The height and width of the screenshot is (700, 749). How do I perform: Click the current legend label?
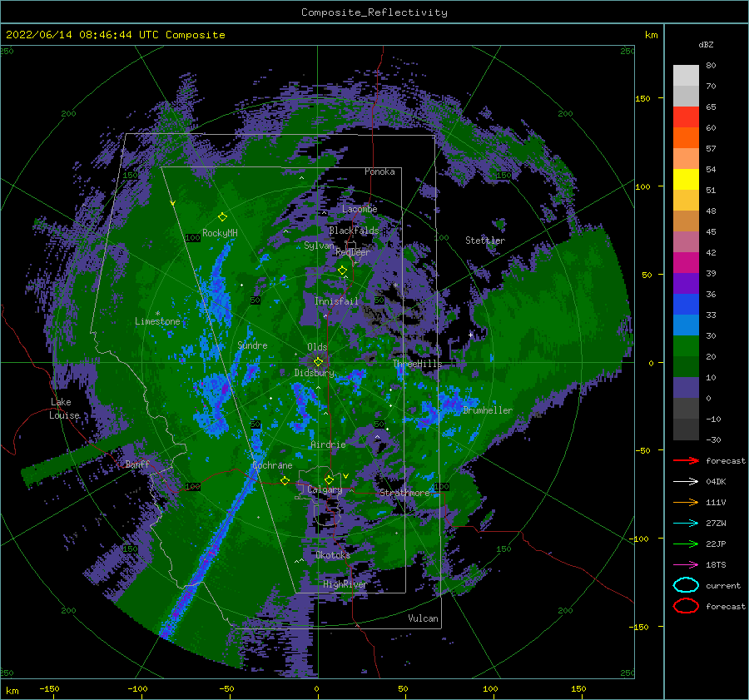[723, 586]
